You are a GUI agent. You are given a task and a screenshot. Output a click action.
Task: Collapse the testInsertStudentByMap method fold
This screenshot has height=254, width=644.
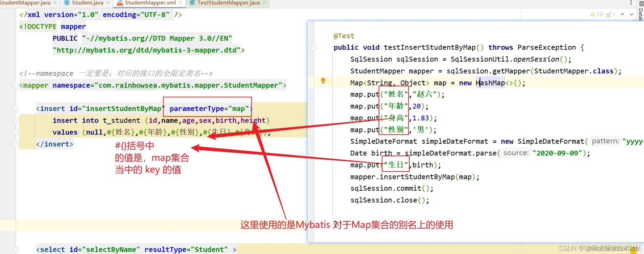[314, 48]
